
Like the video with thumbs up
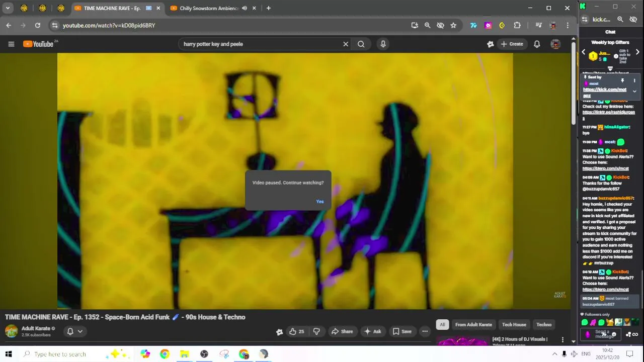[x=297, y=331]
